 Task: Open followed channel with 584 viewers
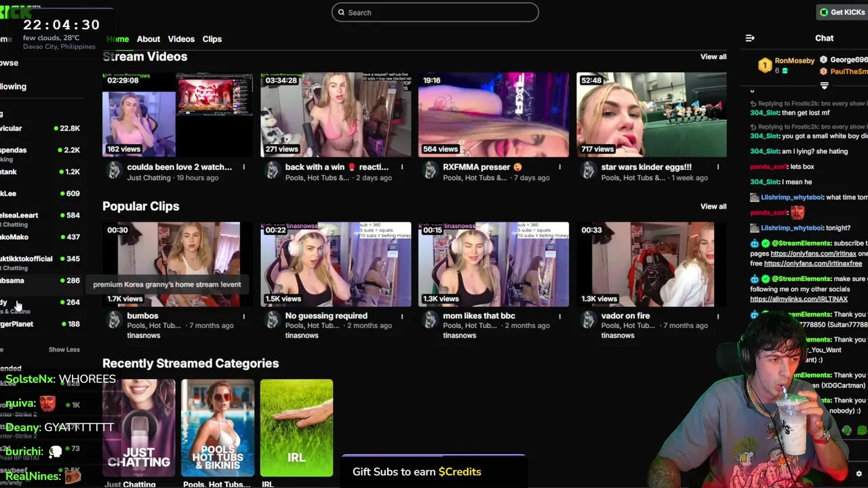coord(41,218)
